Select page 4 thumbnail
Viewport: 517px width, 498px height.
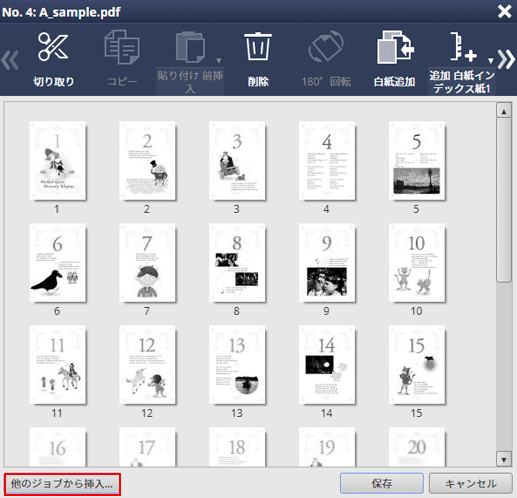pos(327,161)
